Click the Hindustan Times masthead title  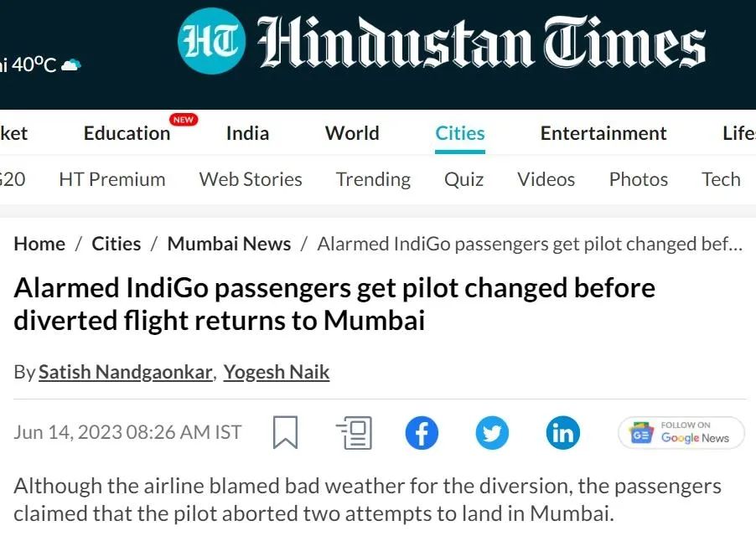(x=480, y=44)
